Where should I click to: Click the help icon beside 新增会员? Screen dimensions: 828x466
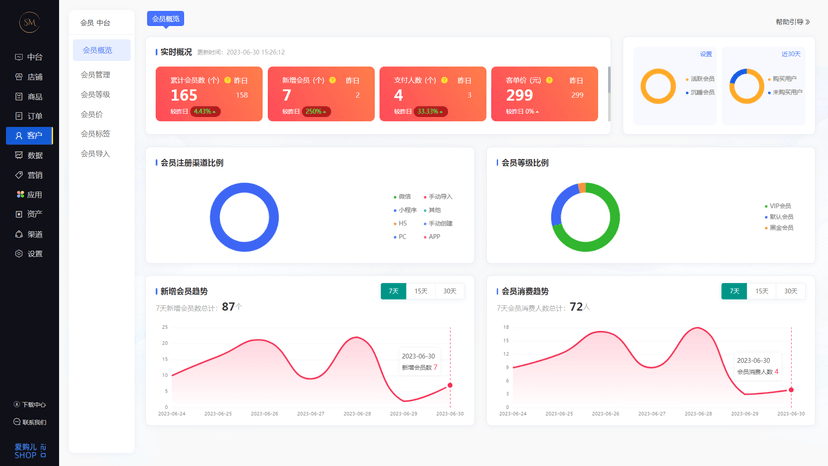[333, 80]
